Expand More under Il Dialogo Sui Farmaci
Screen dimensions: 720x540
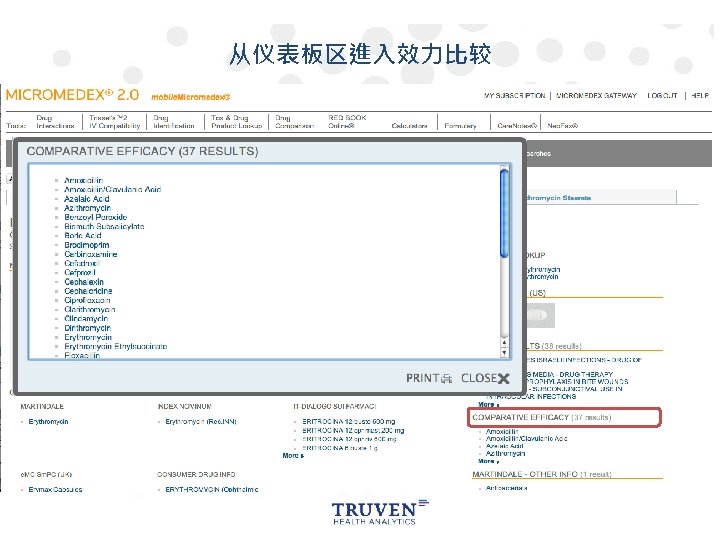tap(293, 456)
